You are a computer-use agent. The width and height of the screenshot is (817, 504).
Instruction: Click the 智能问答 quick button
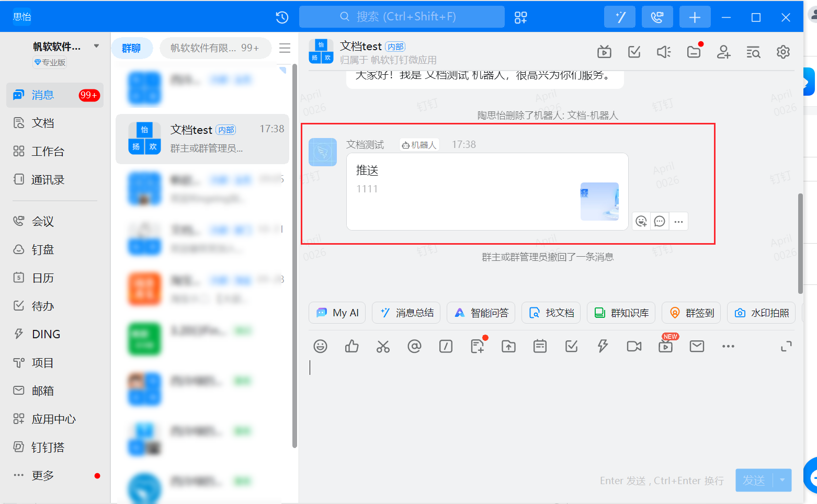pos(481,313)
